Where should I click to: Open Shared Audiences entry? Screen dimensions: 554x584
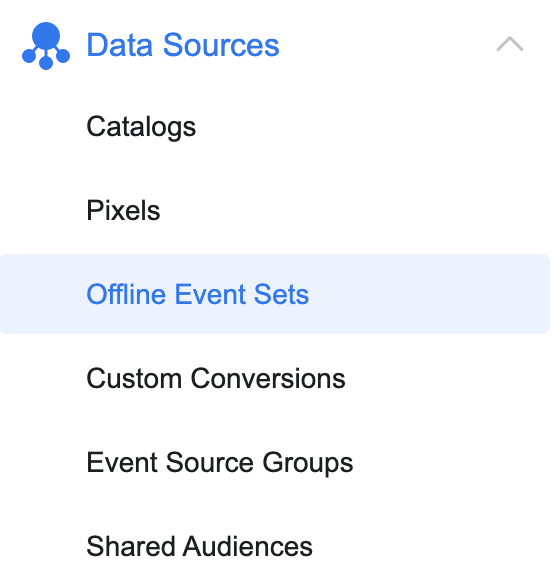[199, 546]
